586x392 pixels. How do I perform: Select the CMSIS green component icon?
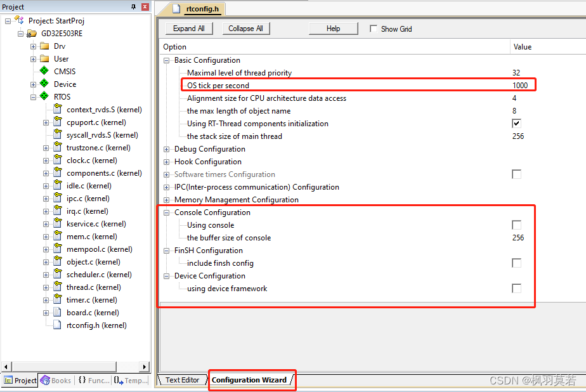point(44,71)
